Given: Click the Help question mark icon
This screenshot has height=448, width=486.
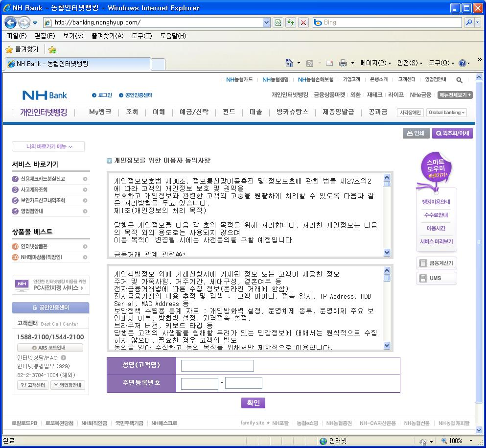Looking at the screenshot, I should coord(462,63).
